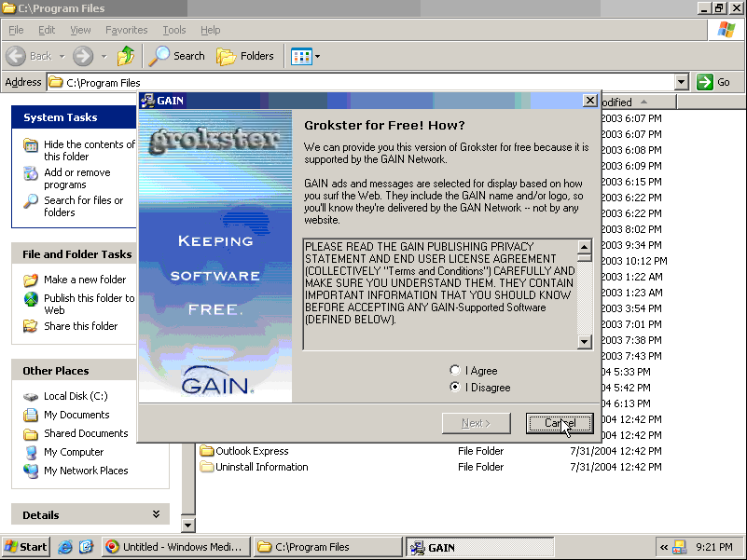
Task: Sort by the Modified column header
Action: click(639, 102)
